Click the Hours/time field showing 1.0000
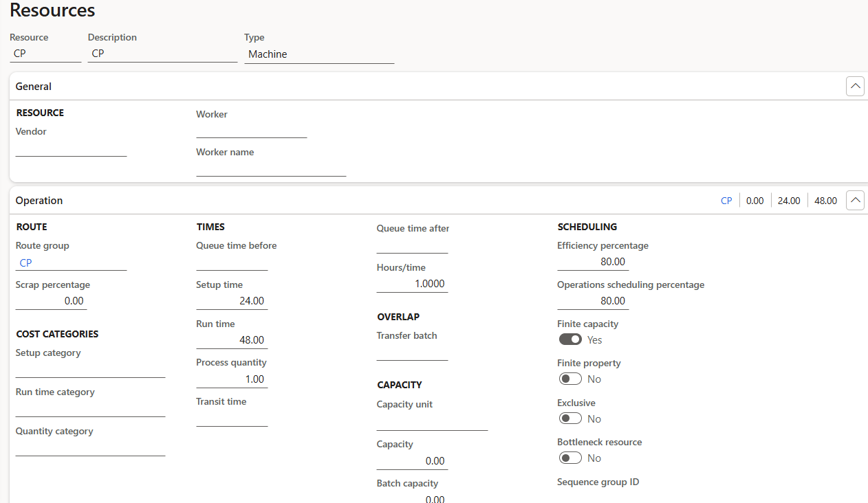Image resolution: width=868 pixels, height=503 pixels. tap(412, 284)
